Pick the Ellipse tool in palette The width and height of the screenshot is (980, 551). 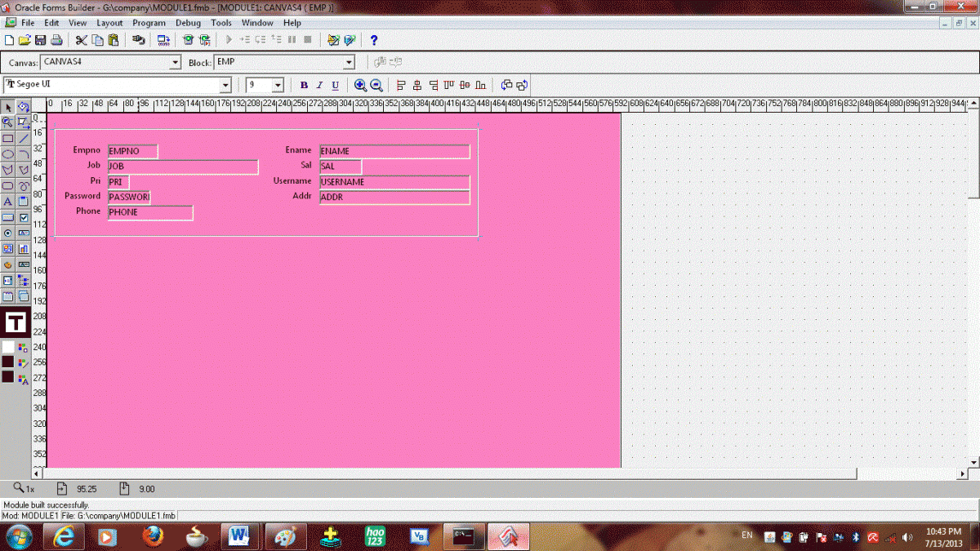click(8, 154)
